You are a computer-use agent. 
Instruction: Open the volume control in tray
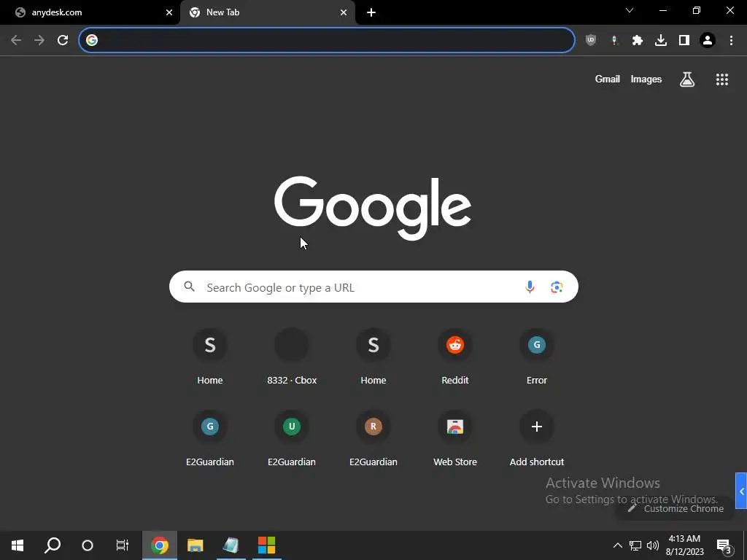[x=653, y=545]
